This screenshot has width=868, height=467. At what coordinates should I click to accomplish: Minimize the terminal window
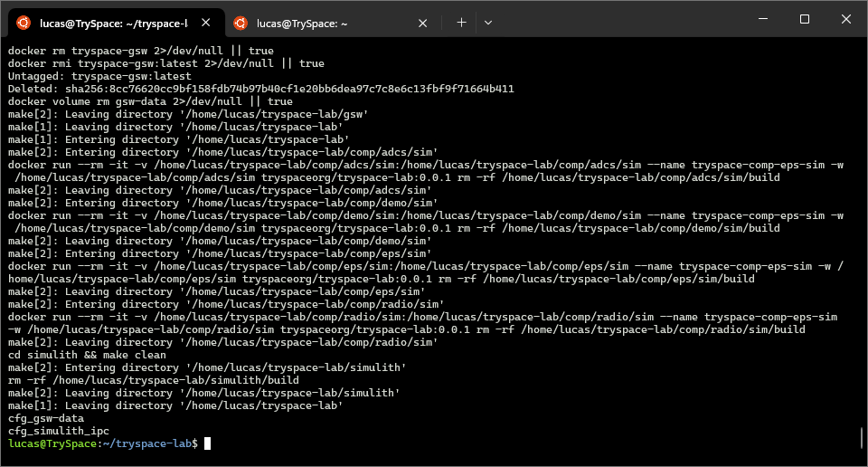coord(763,19)
